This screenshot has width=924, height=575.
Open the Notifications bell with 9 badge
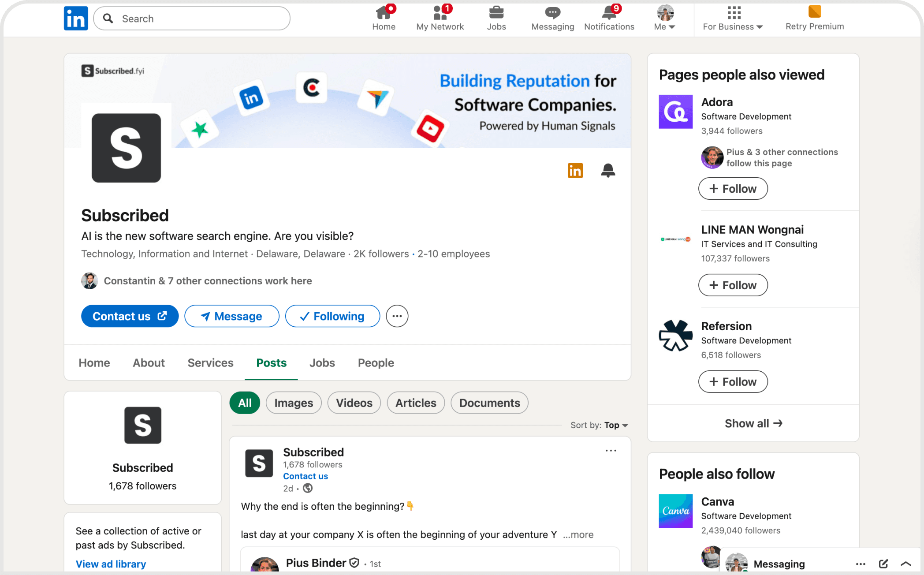(609, 13)
